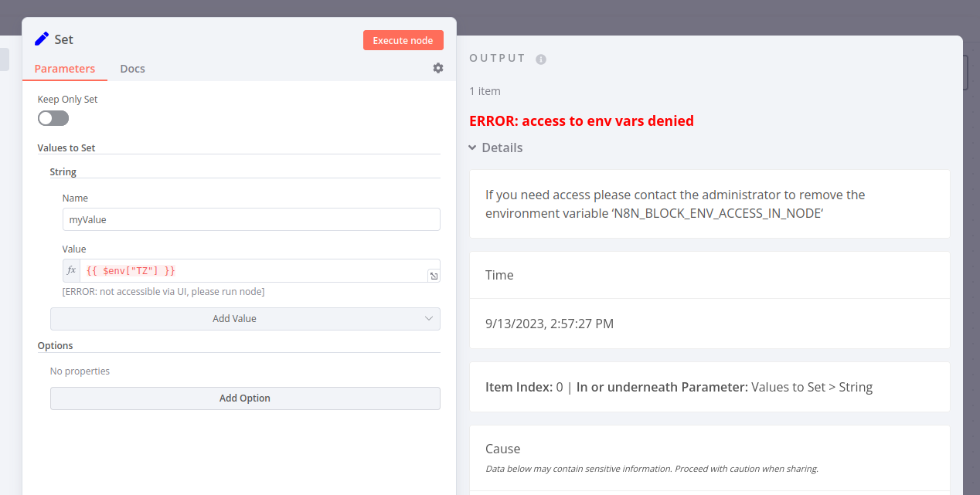Screen dimensions: 980x495
Task: Click the Item Index parameter row
Action: 679,387
